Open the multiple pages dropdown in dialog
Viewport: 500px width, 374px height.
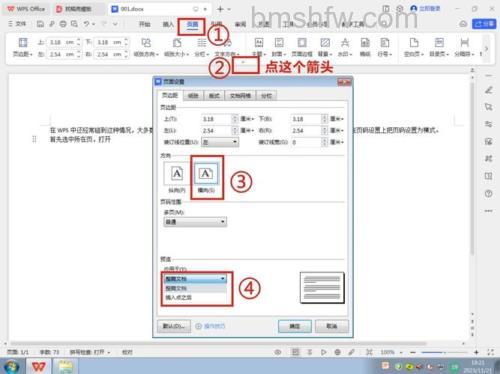tap(195, 222)
